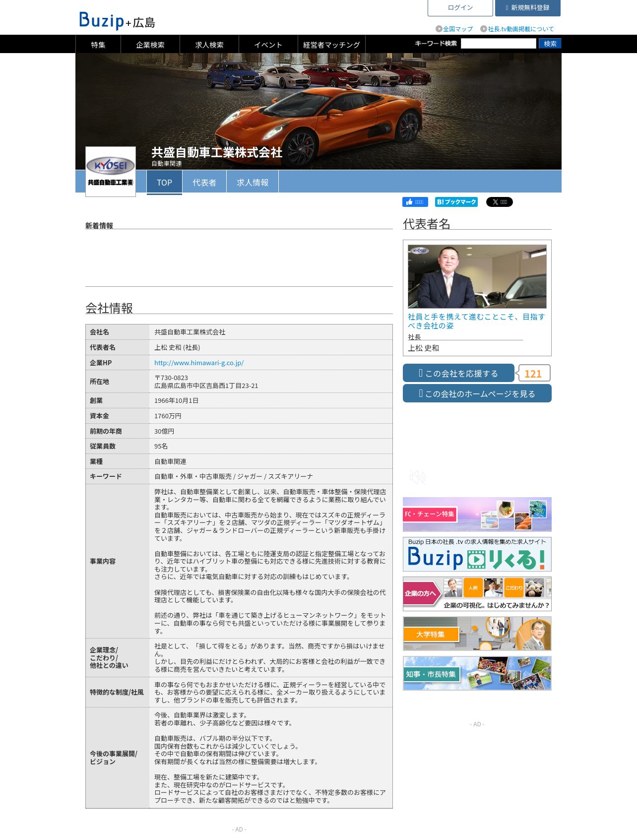Open the 求人検索 menu item
The width and height of the screenshot is (637, 840).
pyautogui.click(x=209, y=45)
